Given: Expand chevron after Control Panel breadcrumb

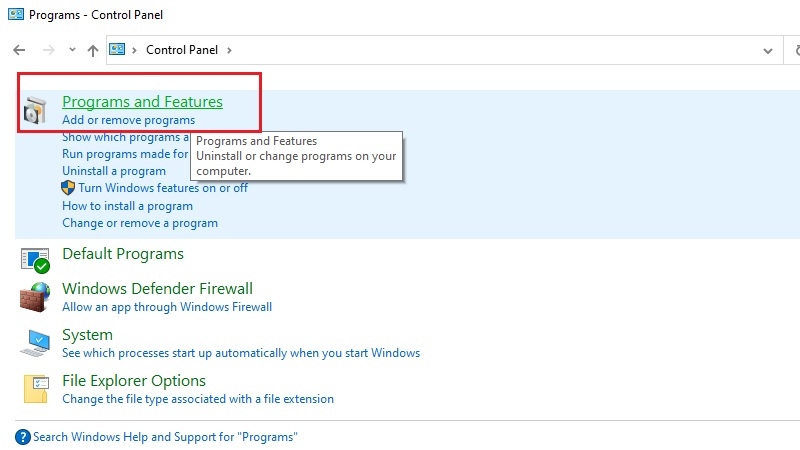Looking at the screenshot, I should coord(229,50).
